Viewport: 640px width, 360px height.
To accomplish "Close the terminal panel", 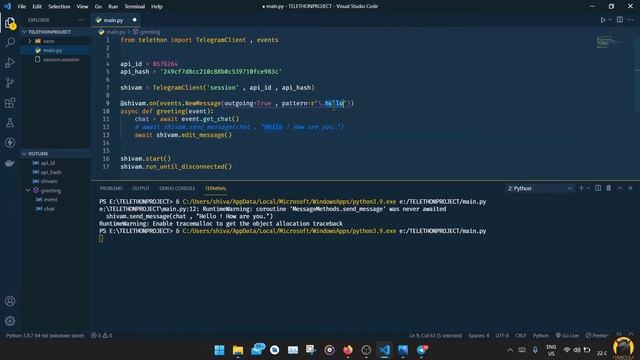I will click(630, 188).
